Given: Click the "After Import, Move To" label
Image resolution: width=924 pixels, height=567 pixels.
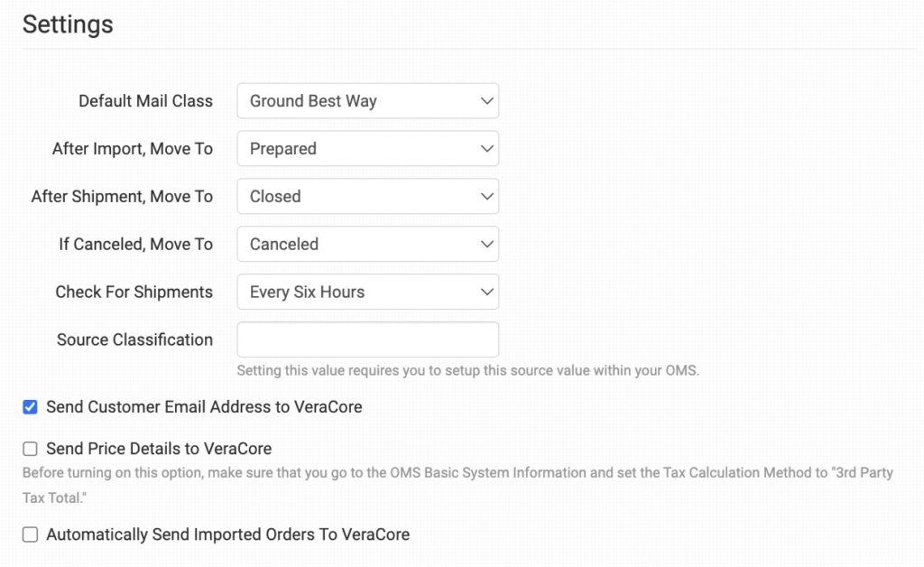Looking at the screenshot, I should [133, 149].
